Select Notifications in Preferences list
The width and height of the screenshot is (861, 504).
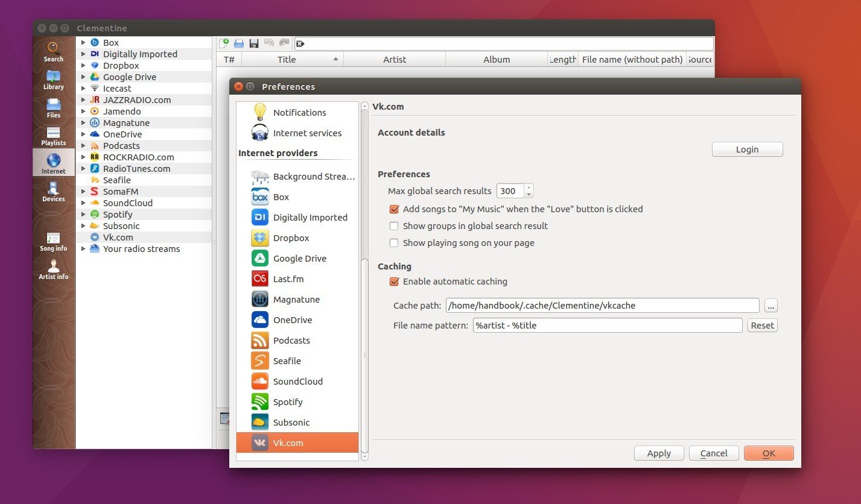click(x=297, y=112)
